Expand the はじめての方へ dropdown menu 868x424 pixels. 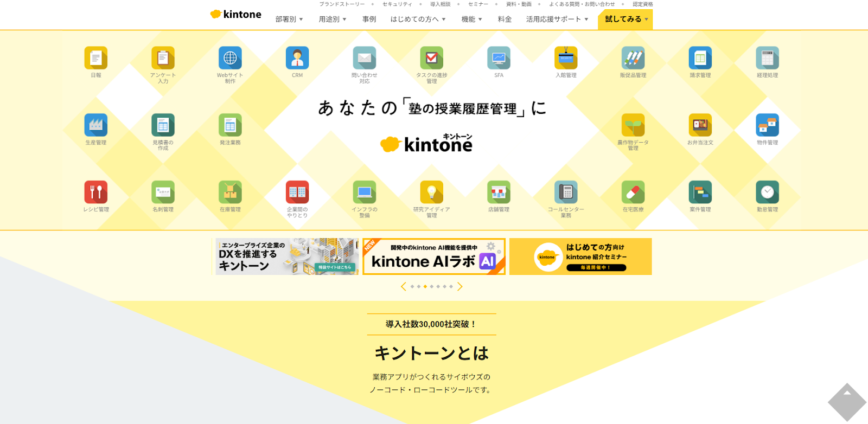click(x=418, y=19)
